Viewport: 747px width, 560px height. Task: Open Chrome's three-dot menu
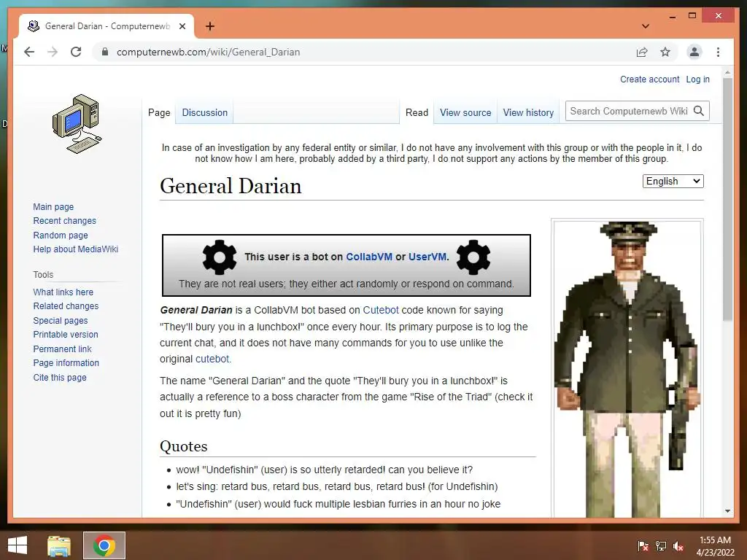718,52
